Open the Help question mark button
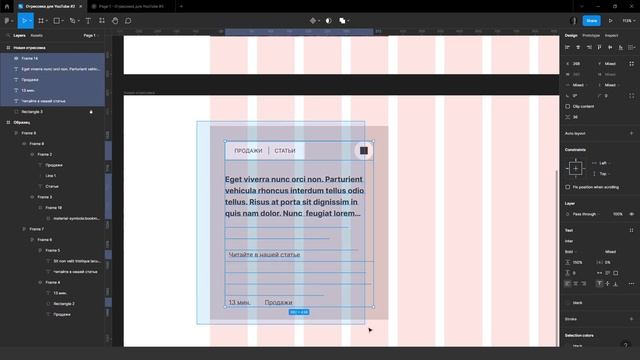This screenshot has height=360, width=640. (625, 345)
